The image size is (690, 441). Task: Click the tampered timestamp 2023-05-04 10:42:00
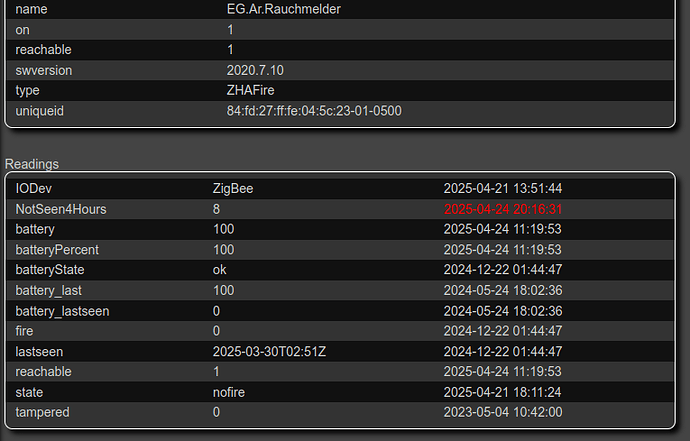(503, 412)
